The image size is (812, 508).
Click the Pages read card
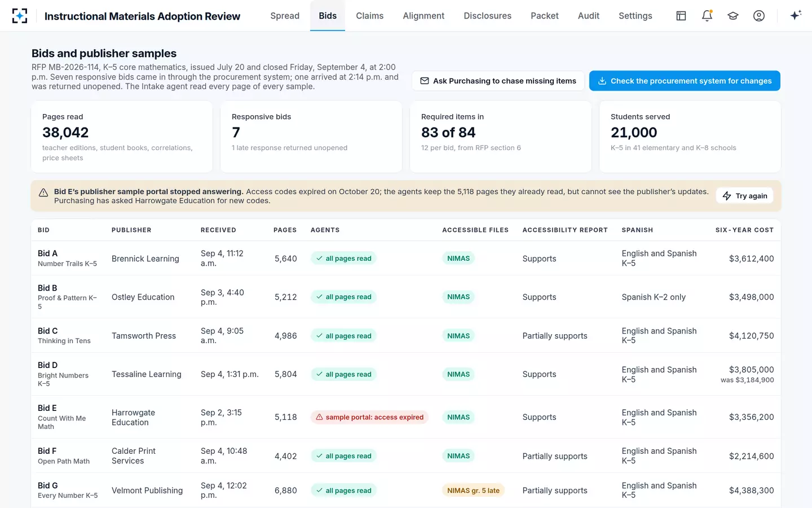coord(122,137)
